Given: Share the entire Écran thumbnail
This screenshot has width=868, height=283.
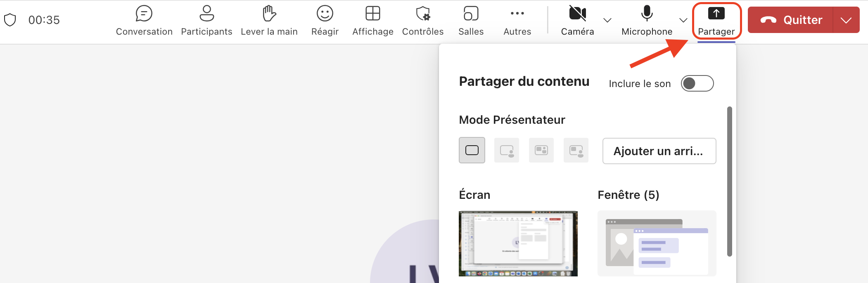Looking at the screenshot, I should coord(518,243).
